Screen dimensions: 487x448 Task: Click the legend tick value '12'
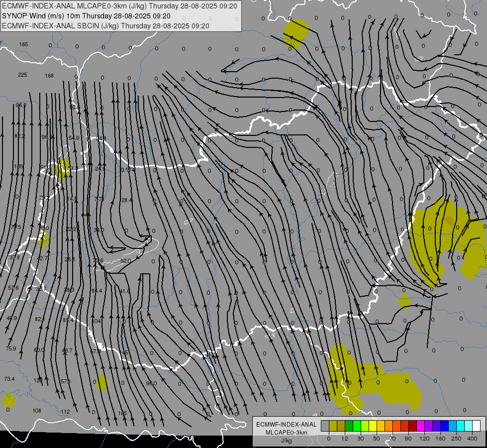(x=345, y=439)
